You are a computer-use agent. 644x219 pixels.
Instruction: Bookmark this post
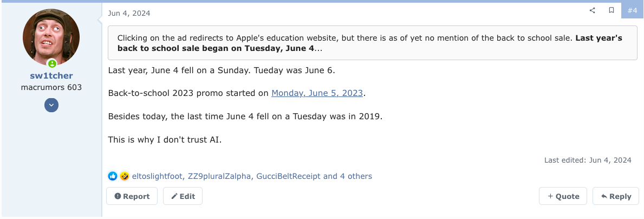coord(612,10)
